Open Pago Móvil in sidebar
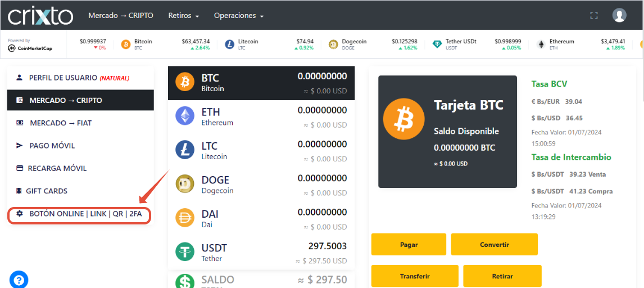 click(x=80, y=146)
